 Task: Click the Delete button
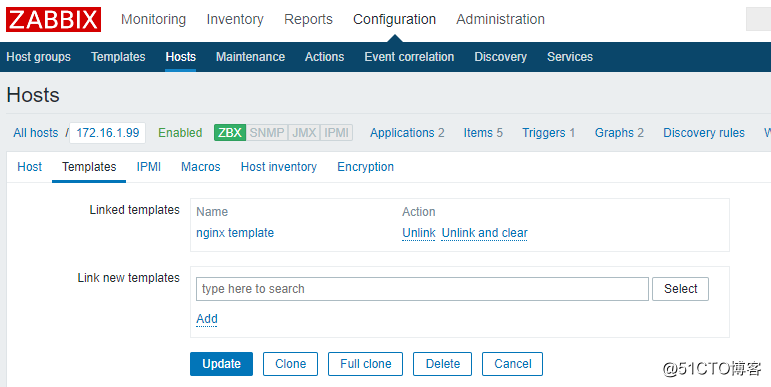pos(443,364)
